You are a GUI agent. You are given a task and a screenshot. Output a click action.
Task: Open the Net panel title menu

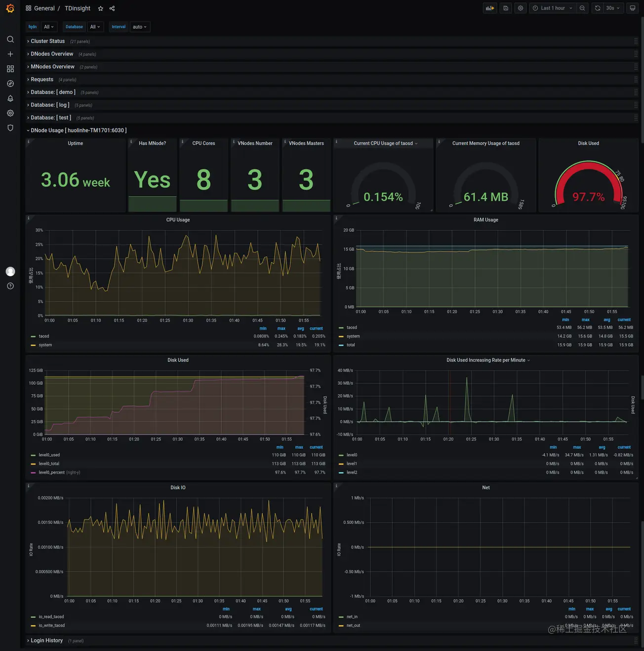point(486,488)
